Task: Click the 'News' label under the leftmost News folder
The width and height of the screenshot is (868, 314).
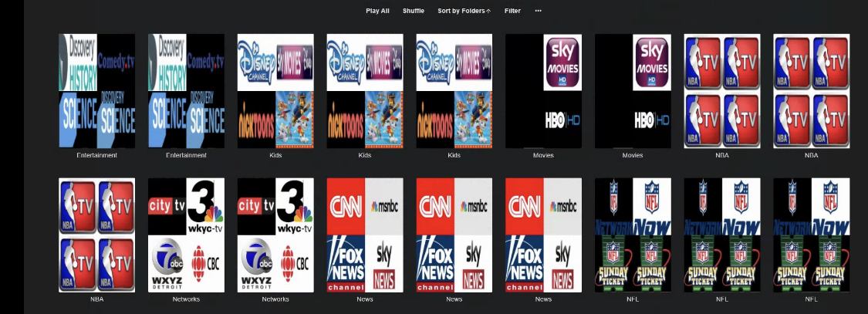Action: 365,299
